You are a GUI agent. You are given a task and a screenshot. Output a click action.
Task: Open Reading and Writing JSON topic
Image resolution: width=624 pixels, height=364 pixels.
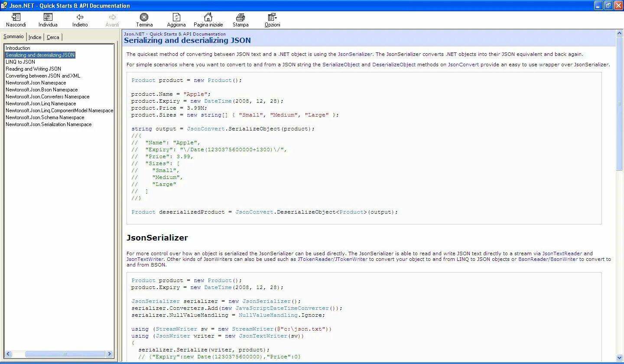tap(33, 69)
